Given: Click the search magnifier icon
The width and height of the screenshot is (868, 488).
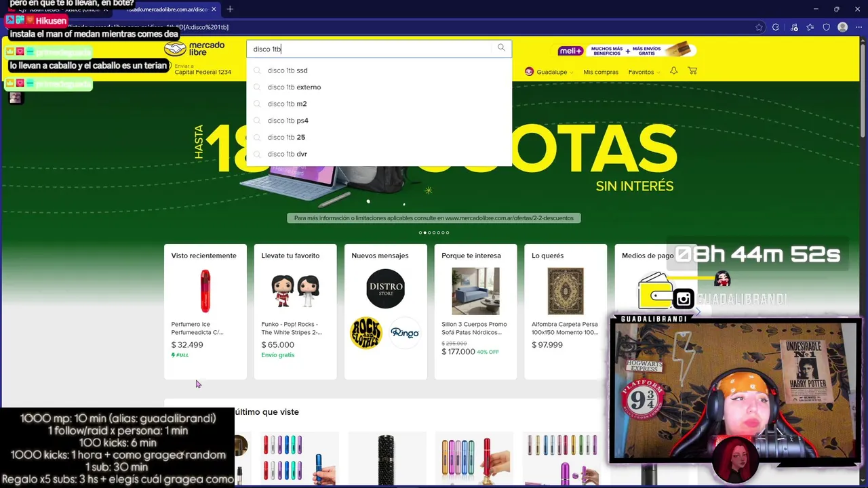Looking at the screenshot, I should (x=501, y=47).
